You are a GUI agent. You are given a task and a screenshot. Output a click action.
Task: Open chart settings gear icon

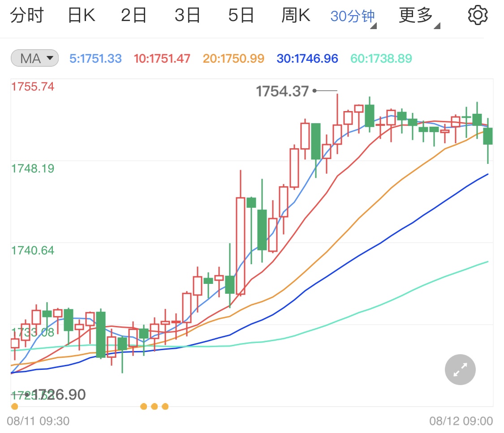[x=478, y=15]
